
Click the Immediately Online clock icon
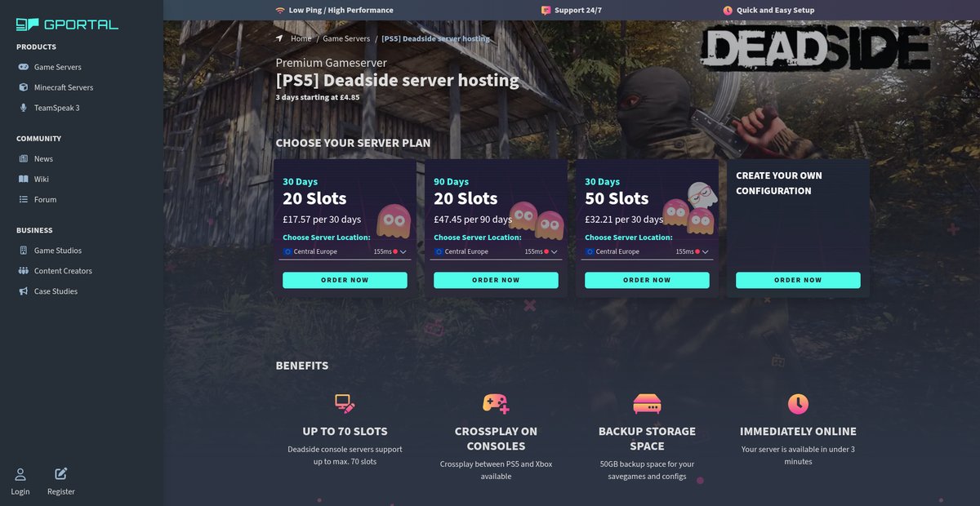(x=798, y=403)
